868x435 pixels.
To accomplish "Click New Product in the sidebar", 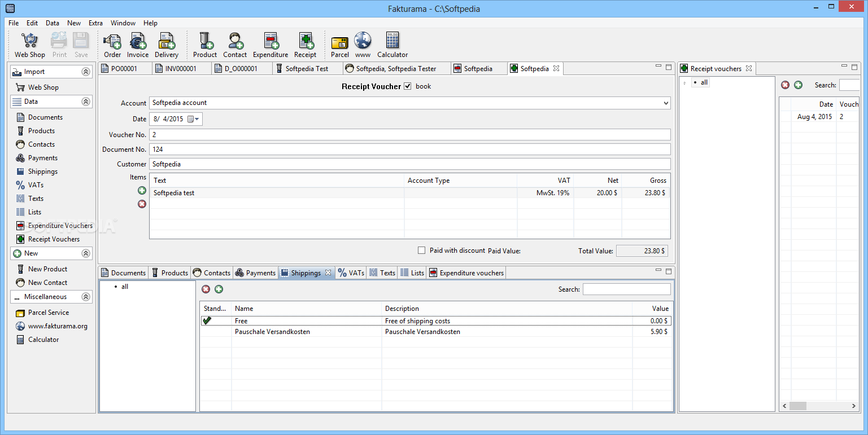I will click(x=41, y=269).
